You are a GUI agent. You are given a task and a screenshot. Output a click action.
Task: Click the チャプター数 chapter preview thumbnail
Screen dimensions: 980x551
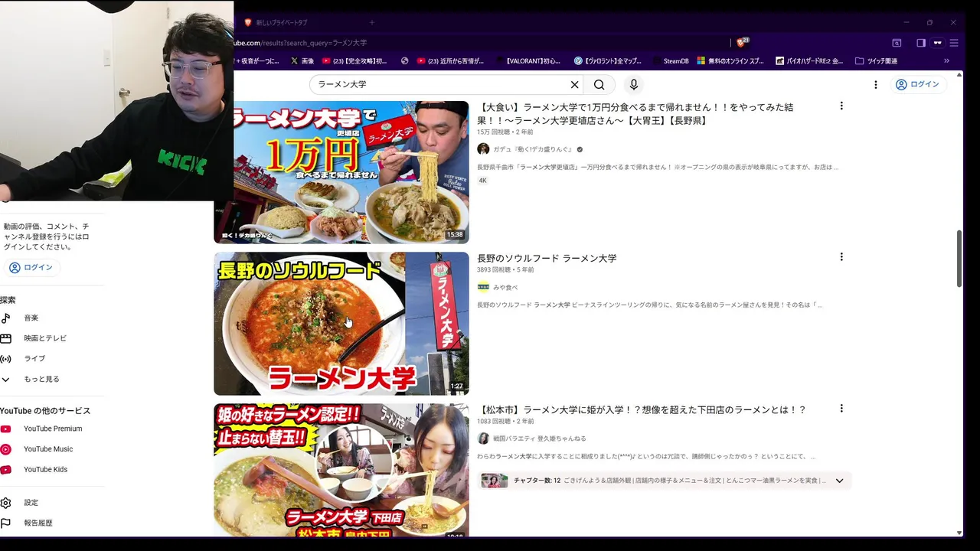point(494,481)
